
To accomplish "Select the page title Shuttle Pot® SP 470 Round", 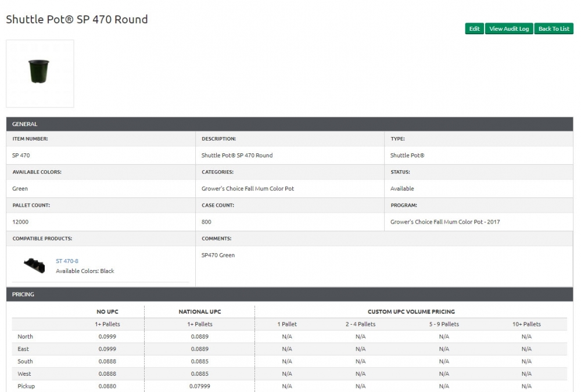I will [77, 19].
